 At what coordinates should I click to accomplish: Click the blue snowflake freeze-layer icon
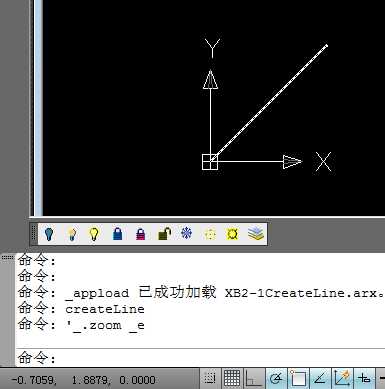point(187,233)
